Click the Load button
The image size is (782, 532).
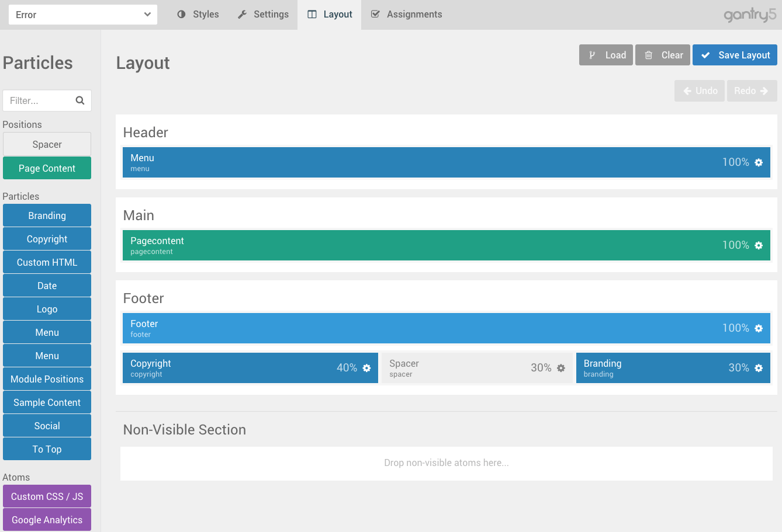606,55
